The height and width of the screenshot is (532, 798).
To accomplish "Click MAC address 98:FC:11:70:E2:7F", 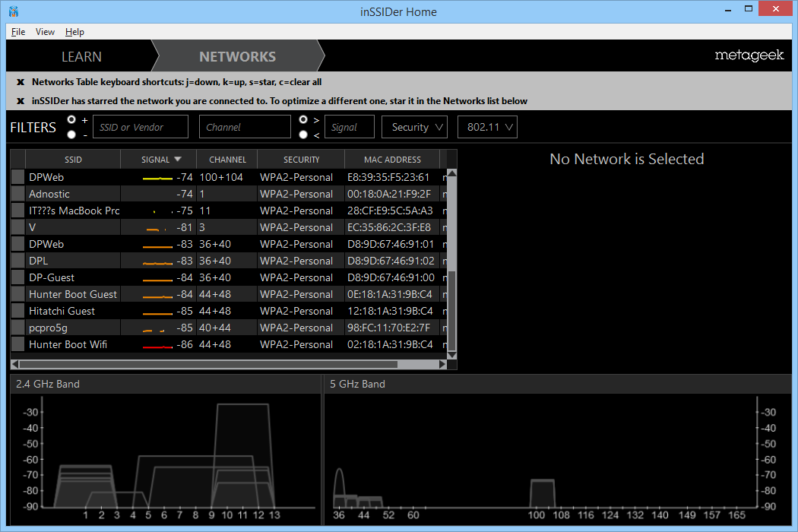I will click(x=389, y=328).
